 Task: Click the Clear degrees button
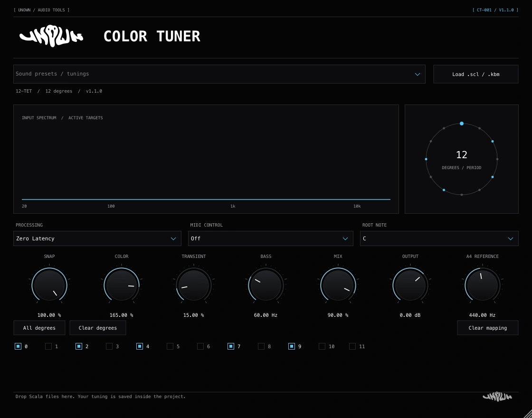coord(98,328)
